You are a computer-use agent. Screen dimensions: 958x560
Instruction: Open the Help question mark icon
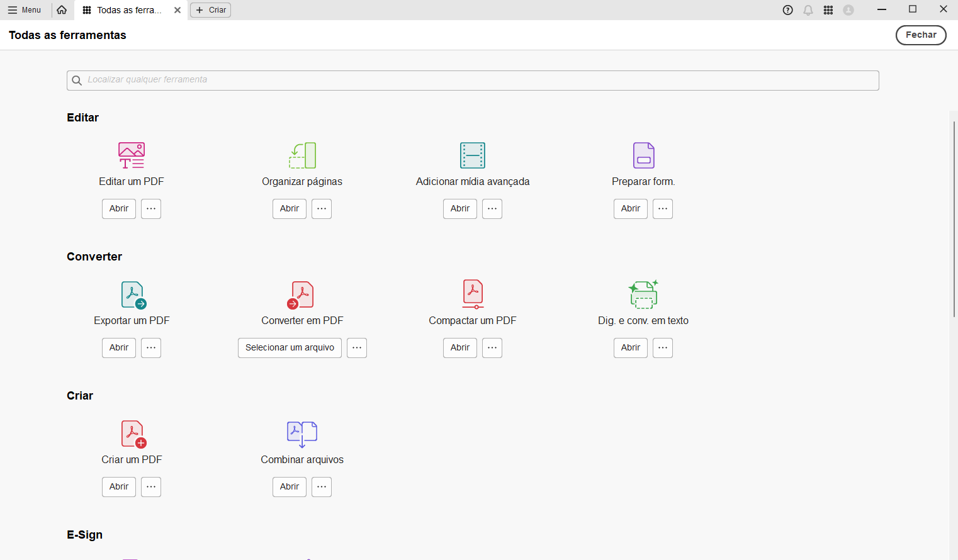787,10
